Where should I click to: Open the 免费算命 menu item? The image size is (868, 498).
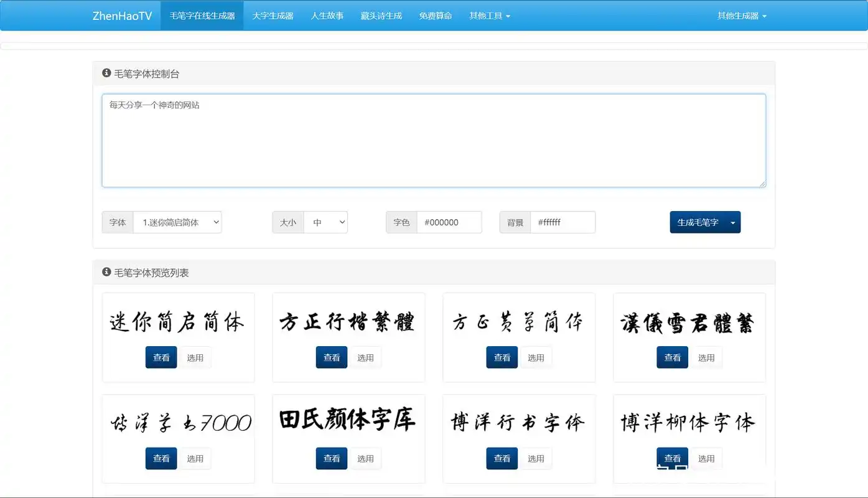coord(436,16)
